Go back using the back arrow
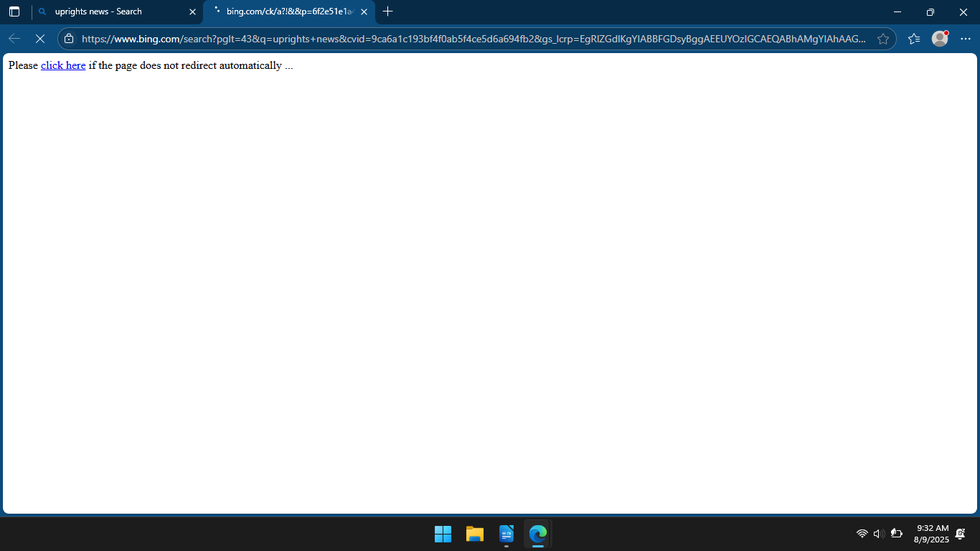This screenshot has width=980, height=551. coord(14,39)
